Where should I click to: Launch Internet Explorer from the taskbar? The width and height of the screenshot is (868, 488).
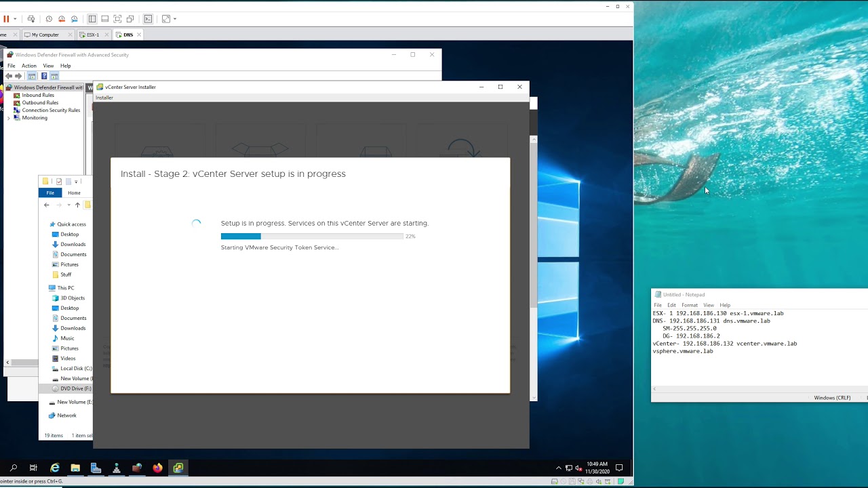click(55, 468)
